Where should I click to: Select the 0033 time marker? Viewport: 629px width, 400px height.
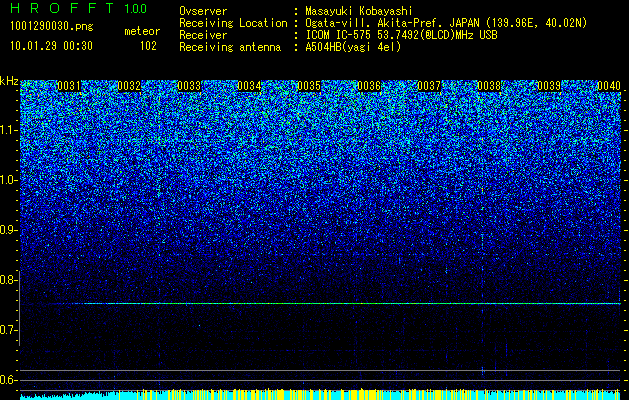point(189,86)
